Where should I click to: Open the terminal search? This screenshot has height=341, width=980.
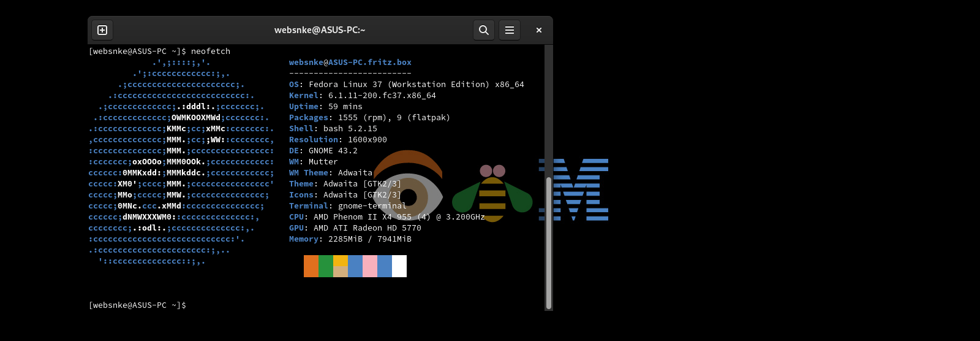[484, 30]
